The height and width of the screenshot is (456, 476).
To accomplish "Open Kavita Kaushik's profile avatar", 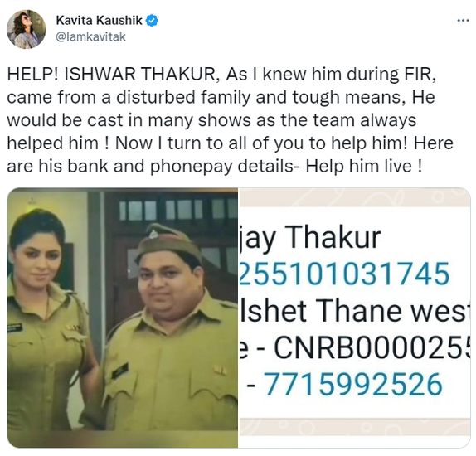I will tap(27, 29).
